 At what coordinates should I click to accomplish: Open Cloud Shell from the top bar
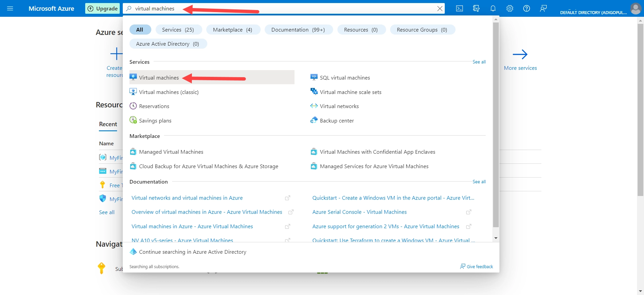click(x=460, y=8)
